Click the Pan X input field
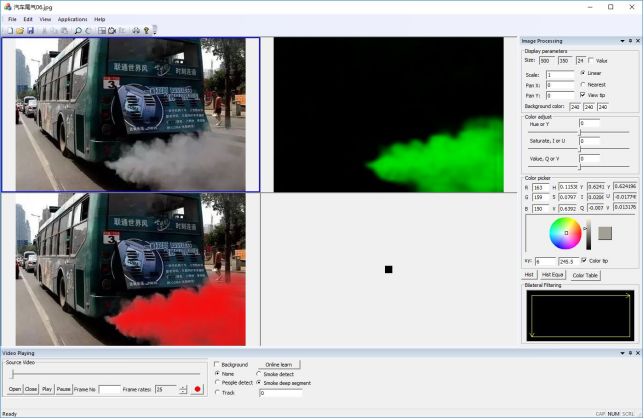This screenshot has width=644, height=419. [x=560, y=85]
